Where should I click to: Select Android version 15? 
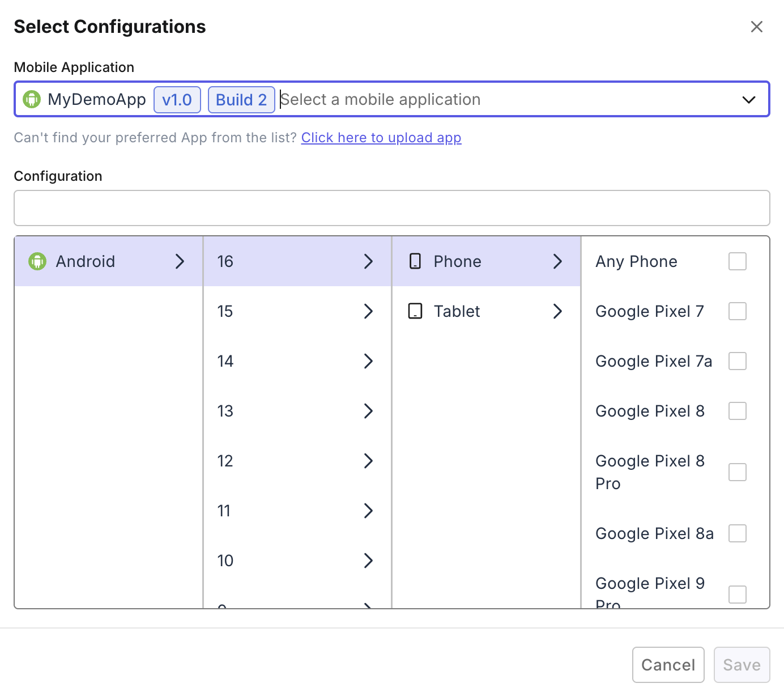click(297, 311)
